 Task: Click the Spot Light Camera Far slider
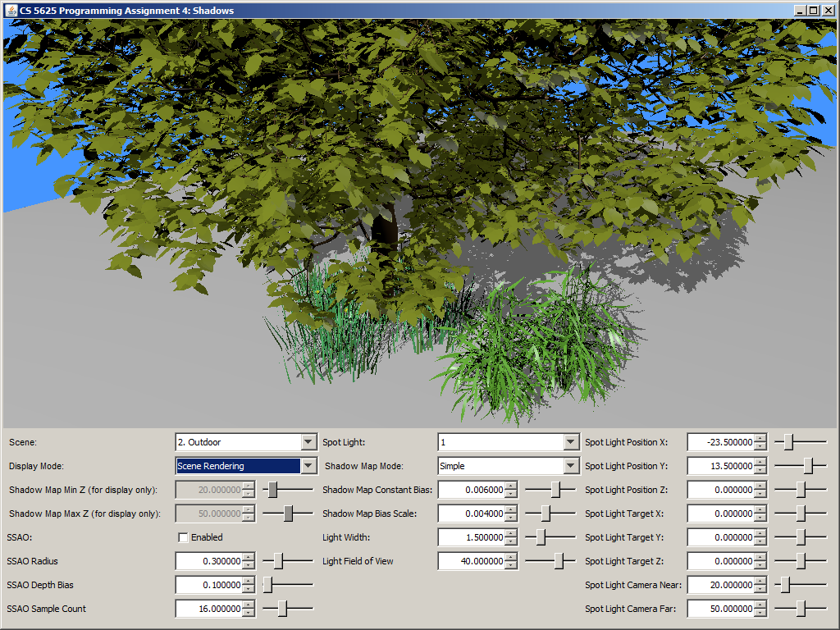(x=801, y=609)
